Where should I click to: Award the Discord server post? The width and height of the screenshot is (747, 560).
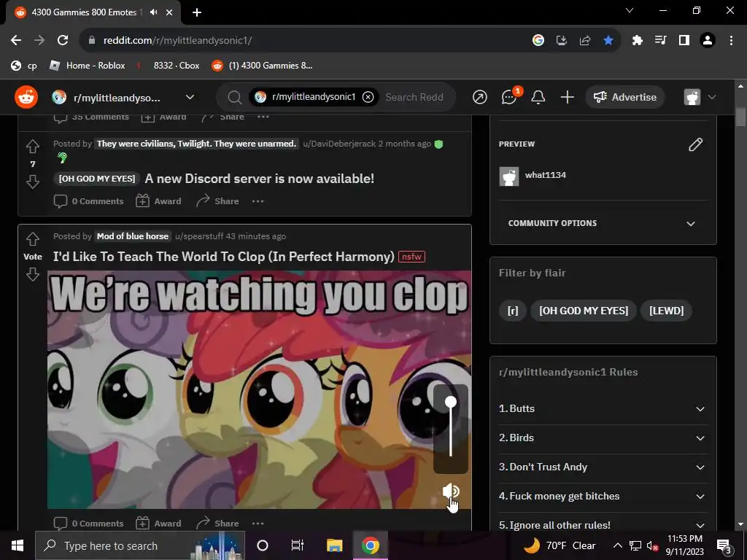[x=158, y=201]
